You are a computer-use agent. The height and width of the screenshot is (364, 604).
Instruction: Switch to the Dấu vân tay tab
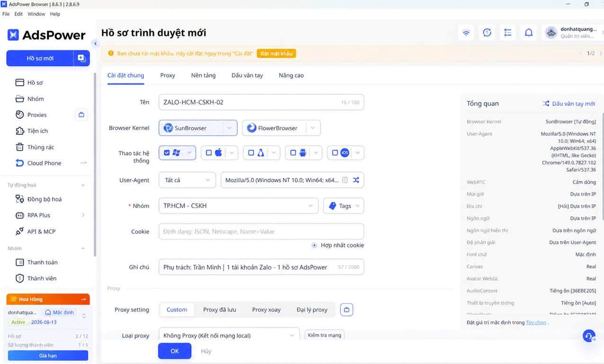tap(247, 75)
